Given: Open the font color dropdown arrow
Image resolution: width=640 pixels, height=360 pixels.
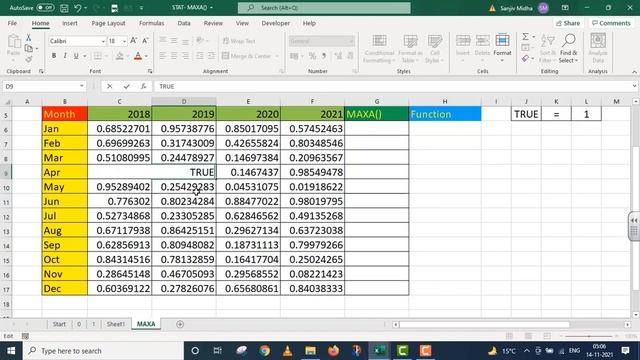Looking at the screenshot, I should tap(147, 56).
